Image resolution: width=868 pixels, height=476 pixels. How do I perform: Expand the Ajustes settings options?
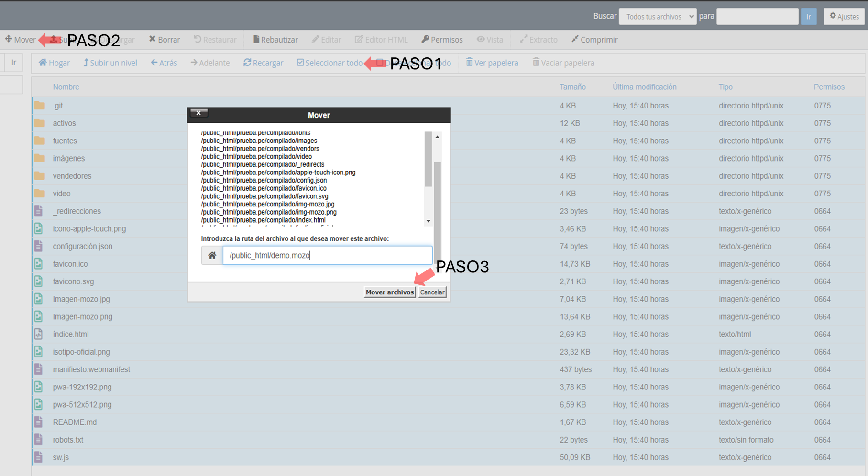[844, 16]
